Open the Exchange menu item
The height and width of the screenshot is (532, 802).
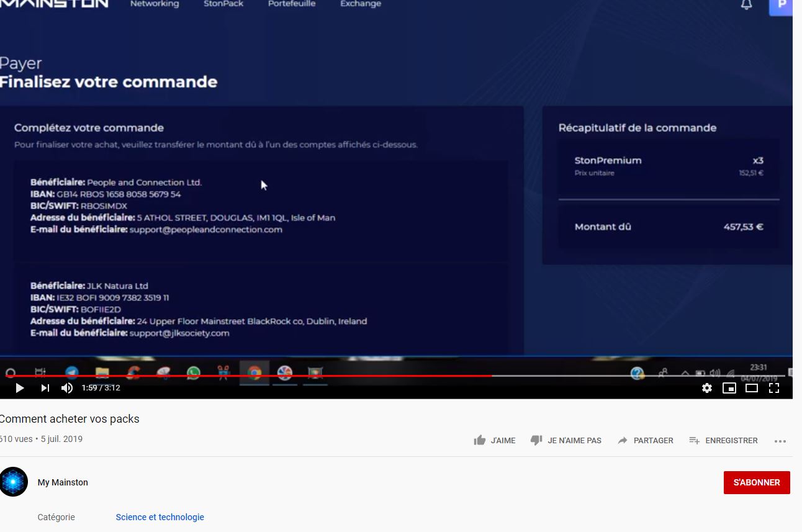(361, 4)
